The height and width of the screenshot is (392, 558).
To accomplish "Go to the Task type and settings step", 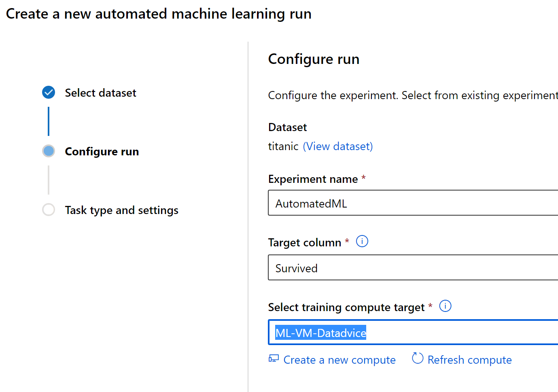I will tap(121, 210).
